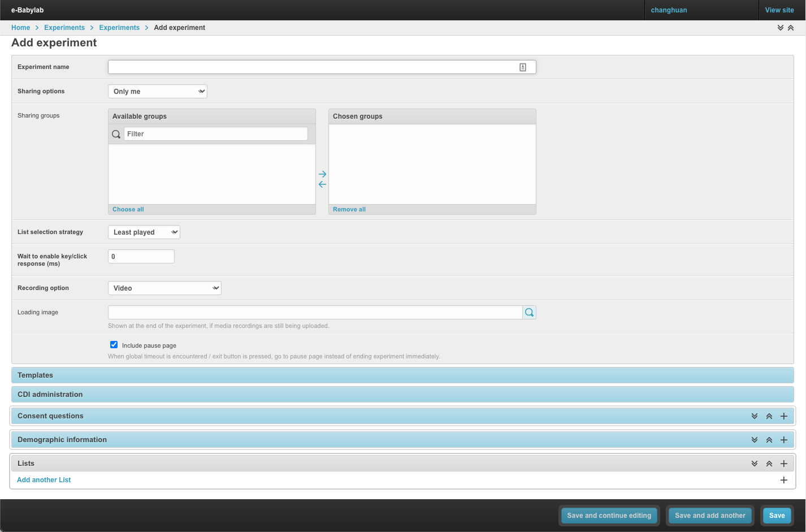The image size is (806, 532).
Task: Open the changhuan user menu
Action: point(669,10)
